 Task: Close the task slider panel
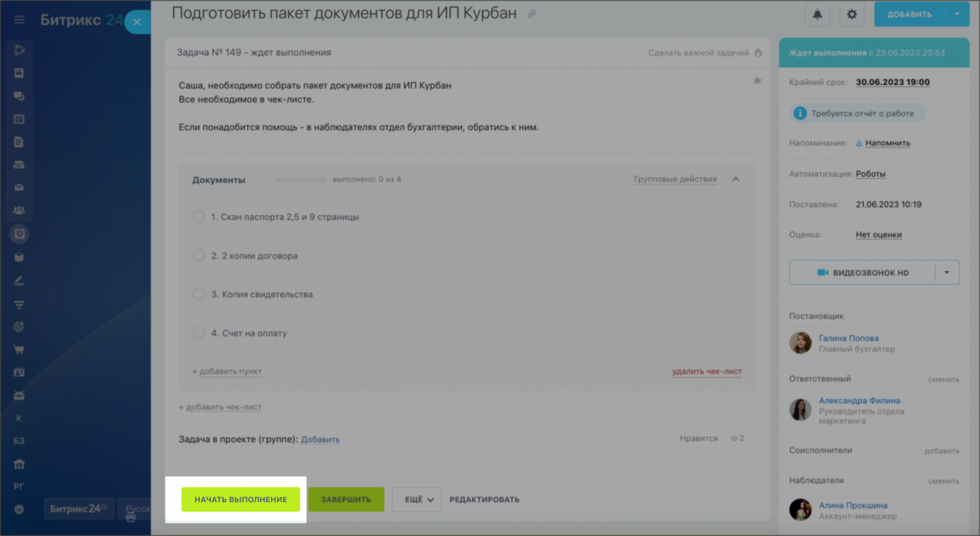coord(136,22)
